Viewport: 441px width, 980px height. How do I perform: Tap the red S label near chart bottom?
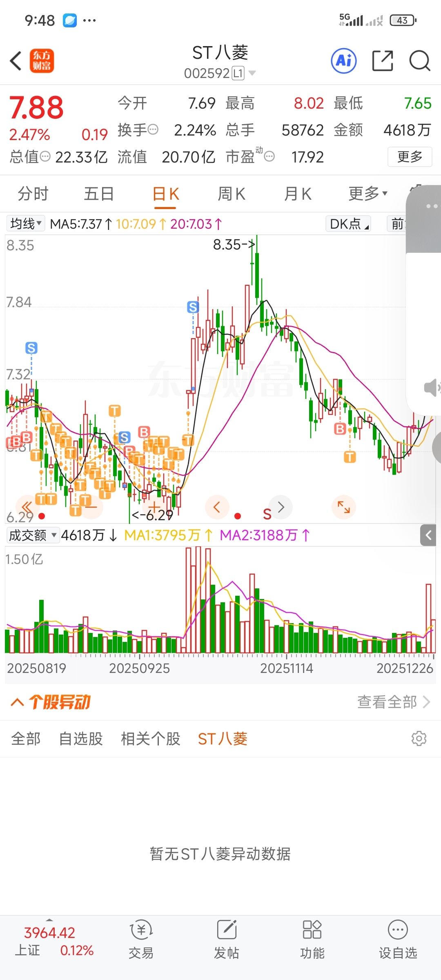tap(267, 514)
